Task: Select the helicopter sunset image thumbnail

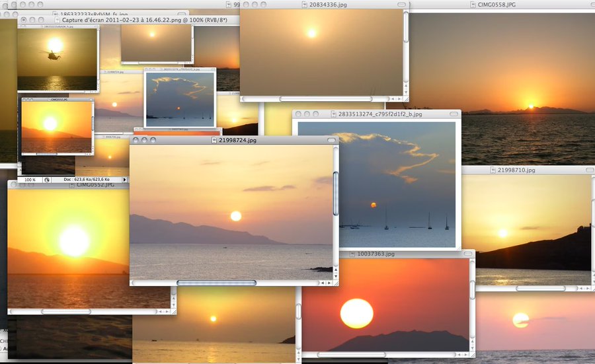Action: [57, 59]
